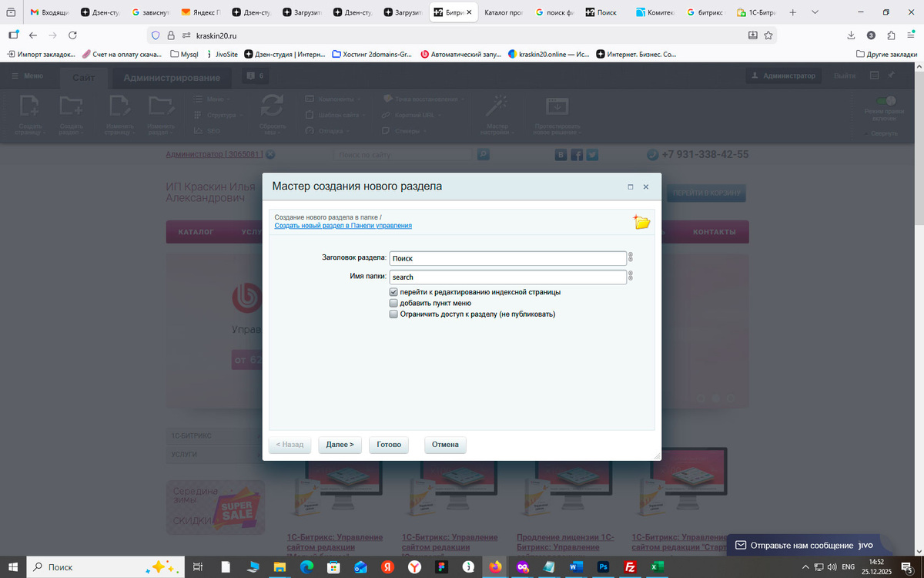Expand 'Отладка' dropdown in Bitrix panel
Viewport: 924px width, 578px height.
(327, 131)
